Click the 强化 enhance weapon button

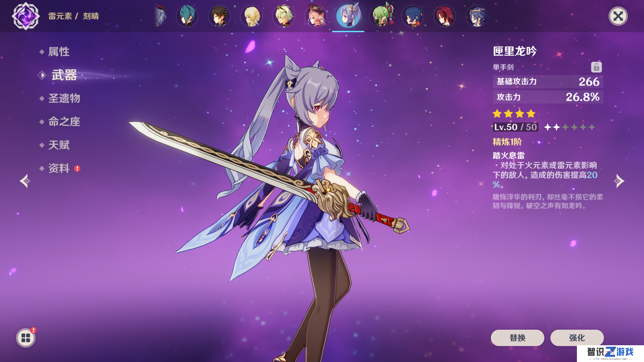(577, 338)
